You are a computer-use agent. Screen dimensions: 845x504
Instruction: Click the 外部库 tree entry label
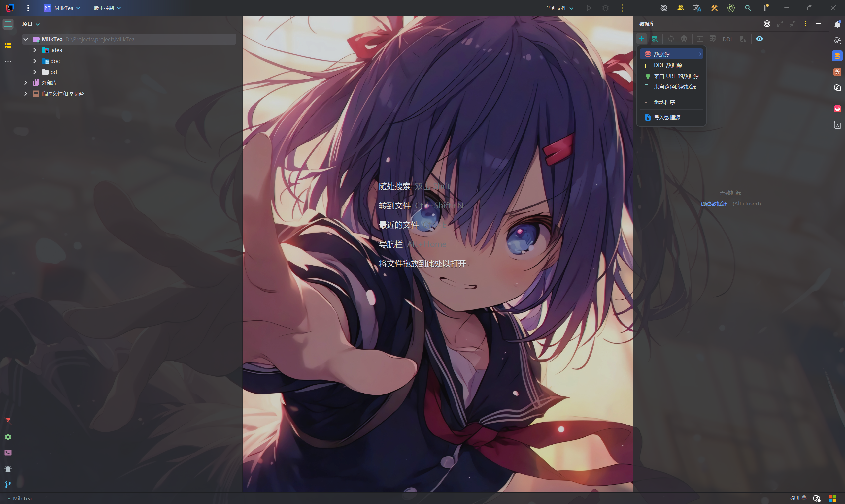49,83
